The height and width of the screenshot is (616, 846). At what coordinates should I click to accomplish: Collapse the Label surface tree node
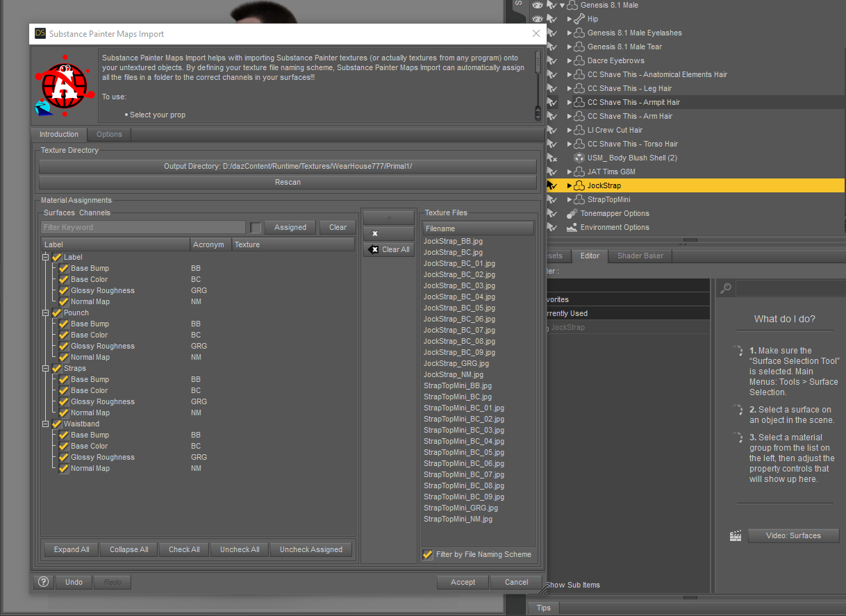pos(46,257)
